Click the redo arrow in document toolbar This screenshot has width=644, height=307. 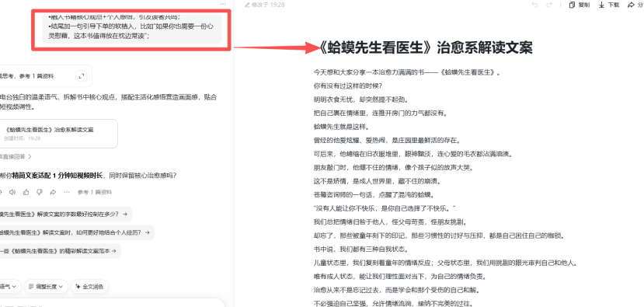549,5
